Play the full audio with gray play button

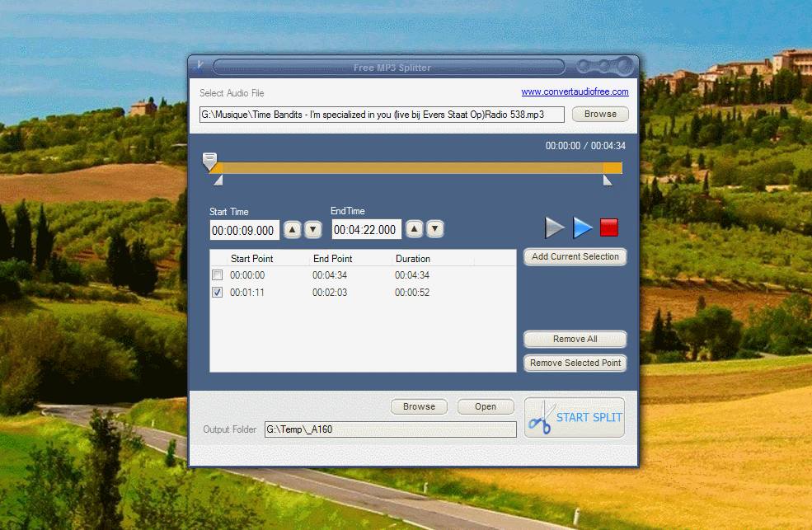point(554,227)
